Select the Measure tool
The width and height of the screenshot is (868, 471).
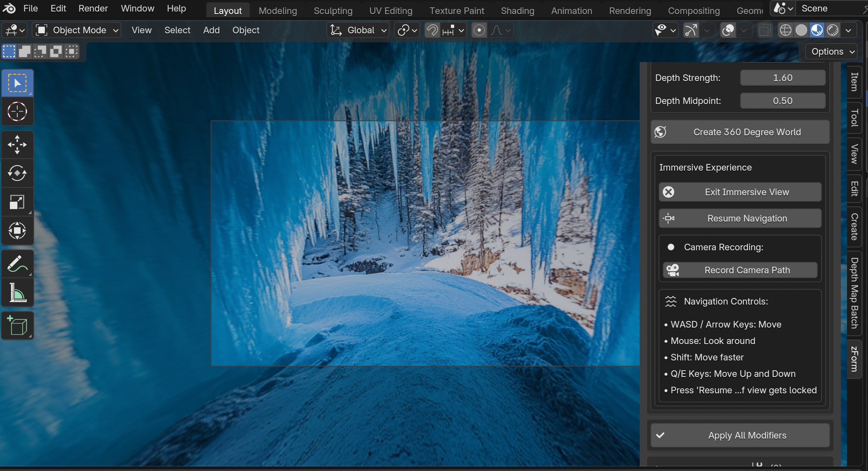pyautogui.click(x=17, y=293)
